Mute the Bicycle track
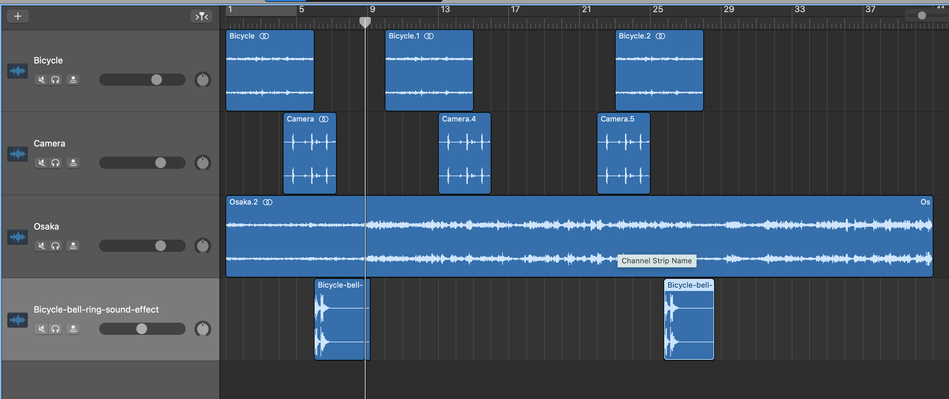949x399 pixels. click(x=41, y=79)
